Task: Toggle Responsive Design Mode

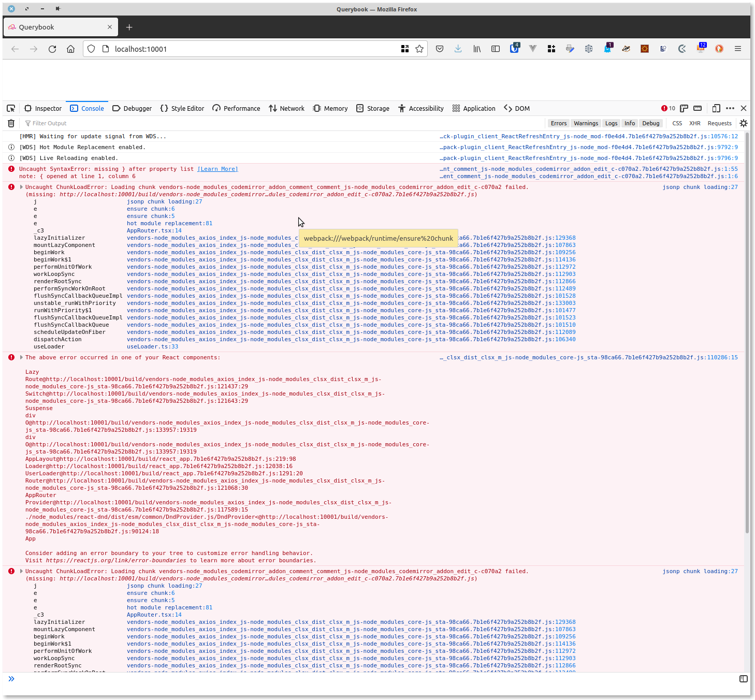Action: (x=716, y=108)
